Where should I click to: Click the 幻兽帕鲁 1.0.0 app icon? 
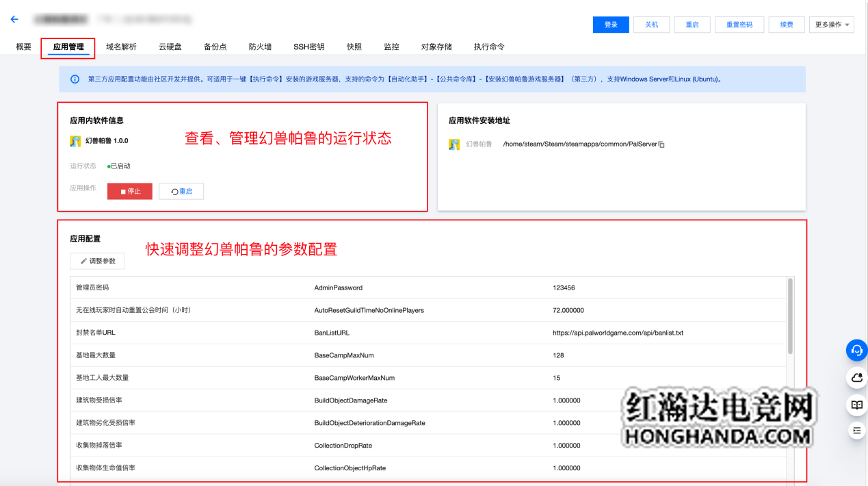75,141
